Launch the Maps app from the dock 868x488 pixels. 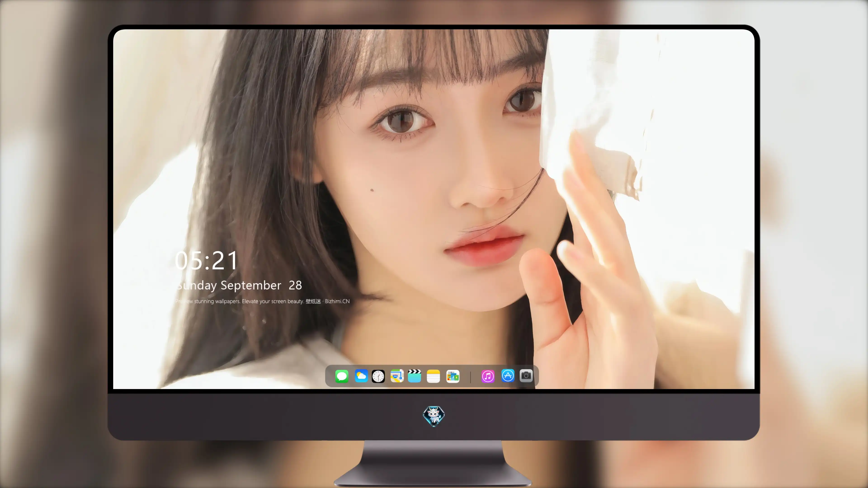coord(397,376)
